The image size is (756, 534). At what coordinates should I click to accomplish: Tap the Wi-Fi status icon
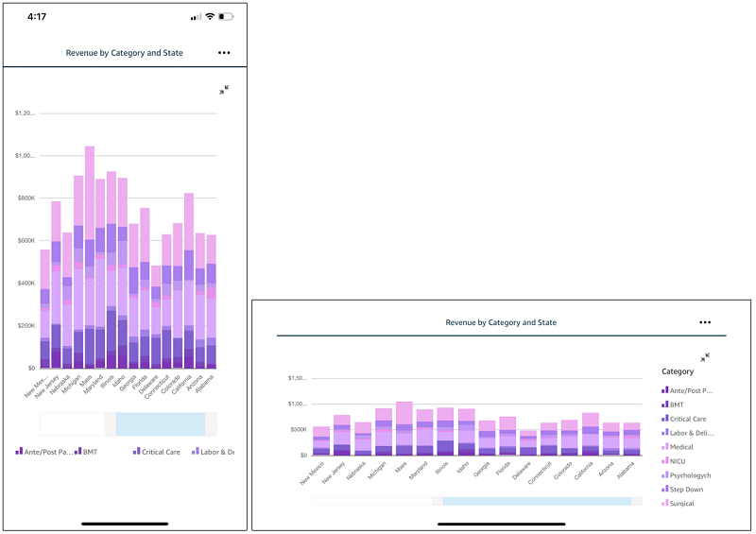click(x=210, y=16)
